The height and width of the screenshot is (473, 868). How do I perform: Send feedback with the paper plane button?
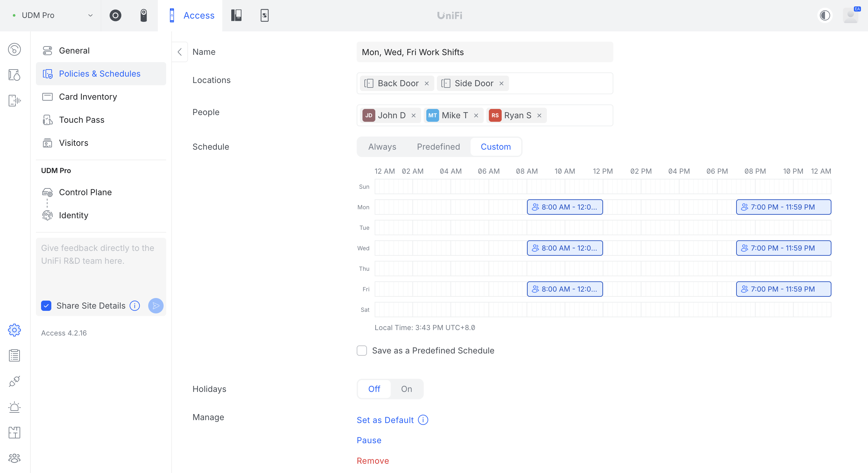(x=156, y=306)
